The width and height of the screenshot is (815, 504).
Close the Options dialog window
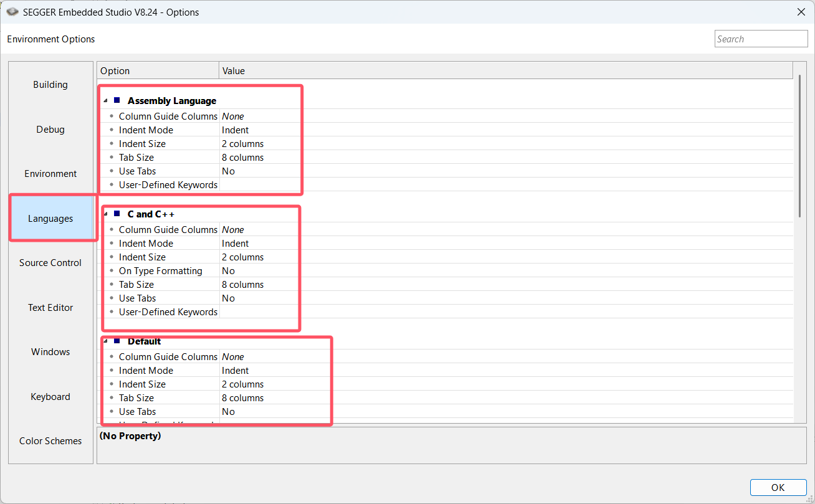point(801,12)
